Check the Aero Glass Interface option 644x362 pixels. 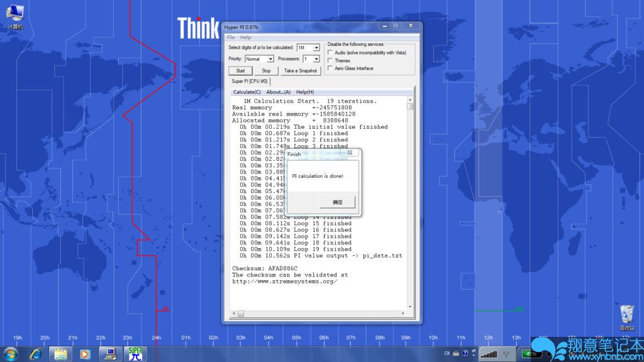pos(330,68)
